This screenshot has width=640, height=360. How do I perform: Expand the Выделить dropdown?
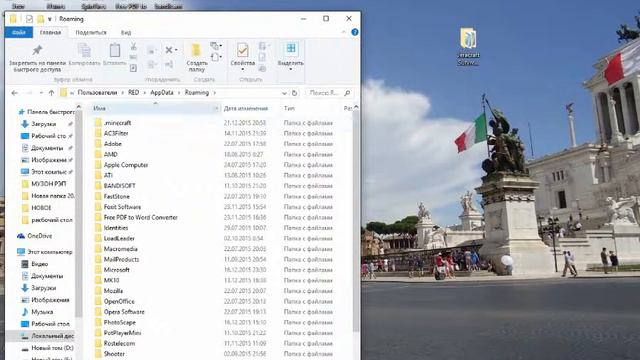pyautogui.click(x=291, y=69)
